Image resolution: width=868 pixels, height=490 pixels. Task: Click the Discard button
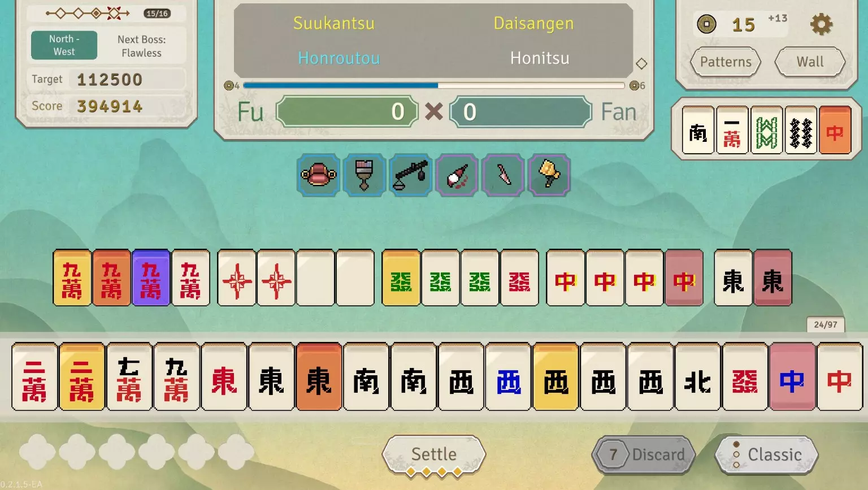click(644, 454)
